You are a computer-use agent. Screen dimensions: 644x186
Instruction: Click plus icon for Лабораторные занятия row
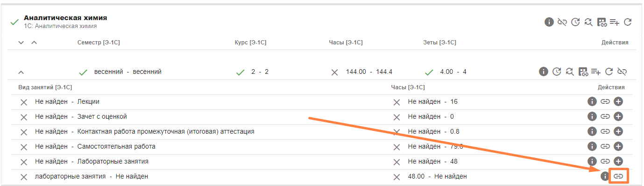click(618, 161)
